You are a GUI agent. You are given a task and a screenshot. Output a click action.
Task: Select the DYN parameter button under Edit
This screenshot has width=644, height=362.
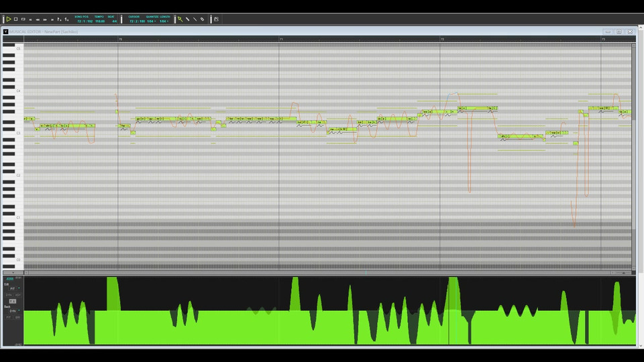pyautogui.click(x=9, y=295)
